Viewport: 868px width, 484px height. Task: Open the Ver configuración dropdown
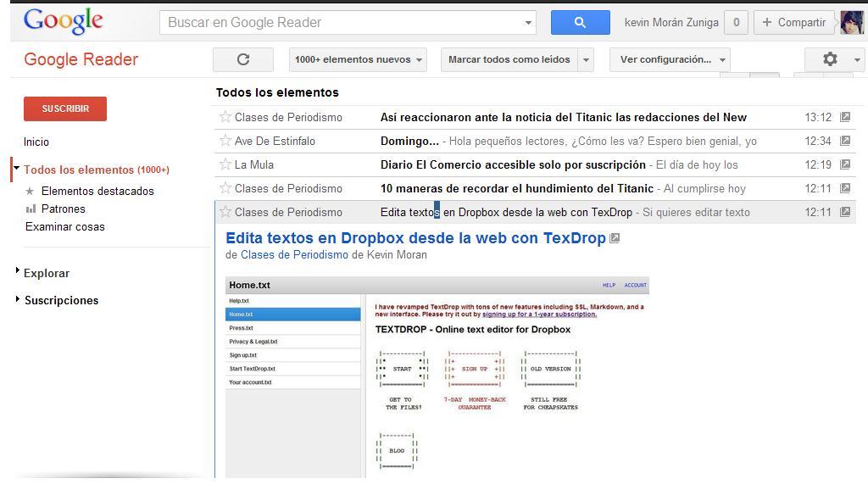673,59
